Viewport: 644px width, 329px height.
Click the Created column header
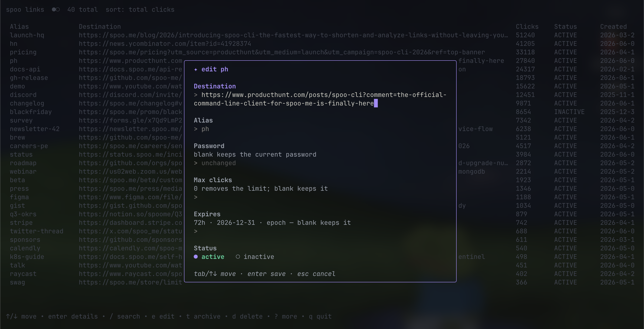[614, 26]
